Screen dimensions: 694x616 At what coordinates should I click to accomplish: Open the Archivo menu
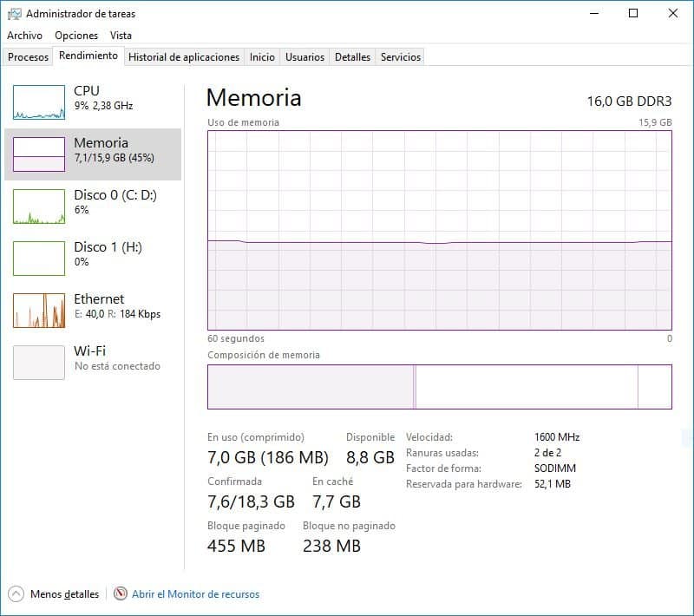[x=27, y=36]
